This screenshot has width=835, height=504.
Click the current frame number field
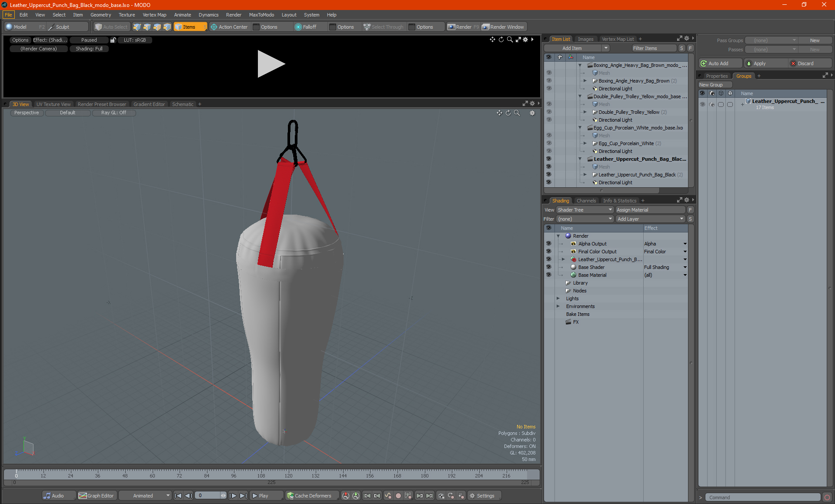[208, 496]
